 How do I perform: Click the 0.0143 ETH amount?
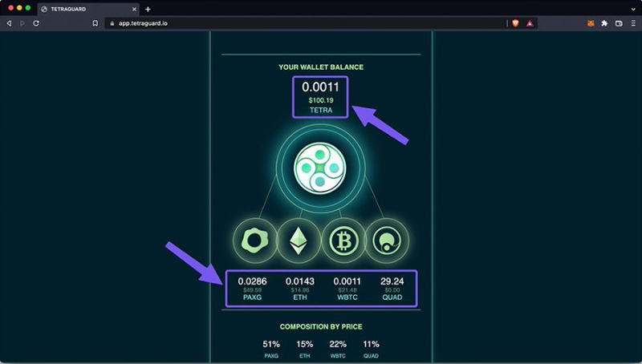(300, 281)
